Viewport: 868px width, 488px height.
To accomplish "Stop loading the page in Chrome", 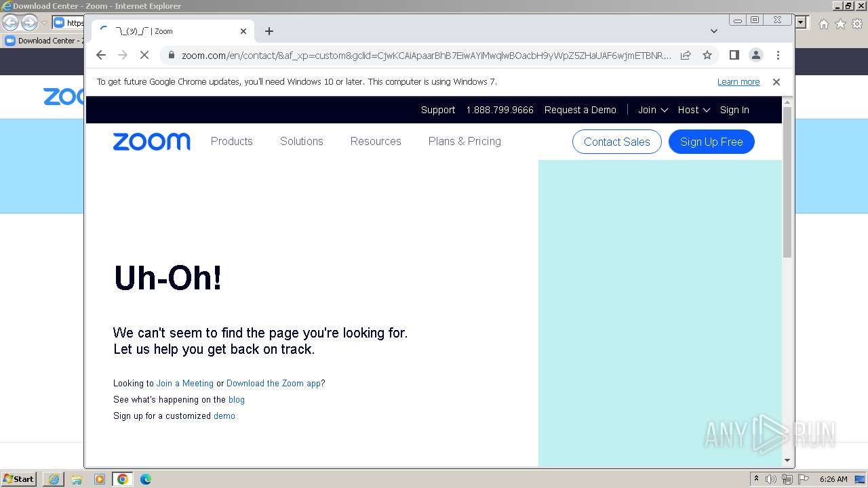I will [144, 55].
